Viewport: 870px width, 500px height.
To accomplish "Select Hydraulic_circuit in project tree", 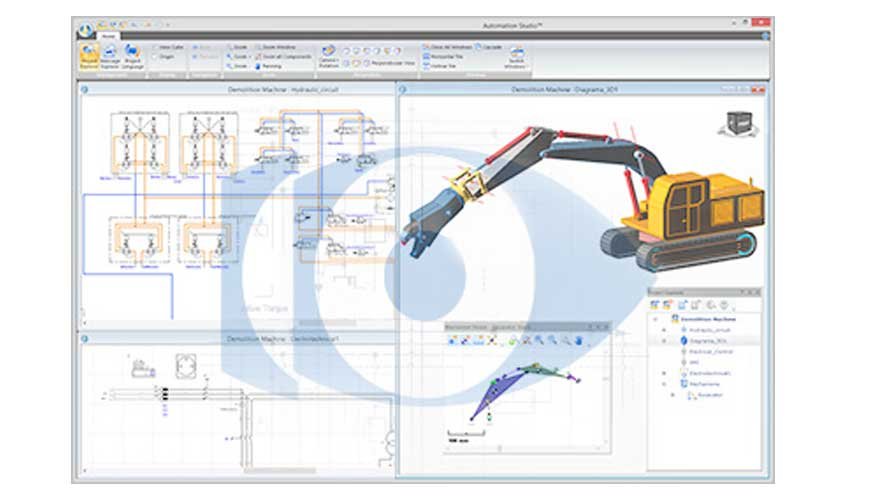I will coord(710,330).
